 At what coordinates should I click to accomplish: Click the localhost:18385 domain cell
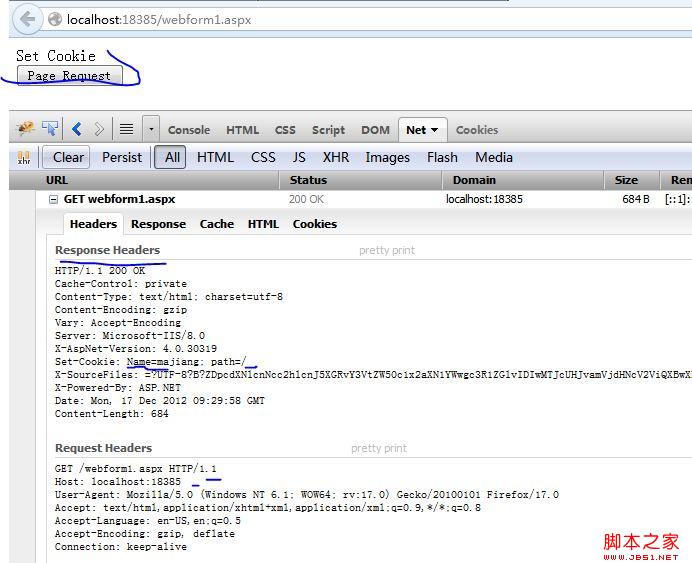[484, 199]
